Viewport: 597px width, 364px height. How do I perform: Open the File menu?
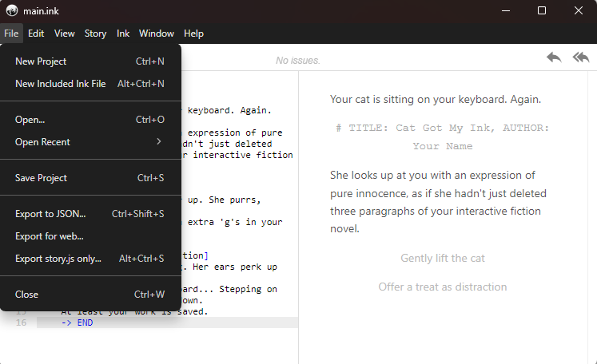click(11, 34)
